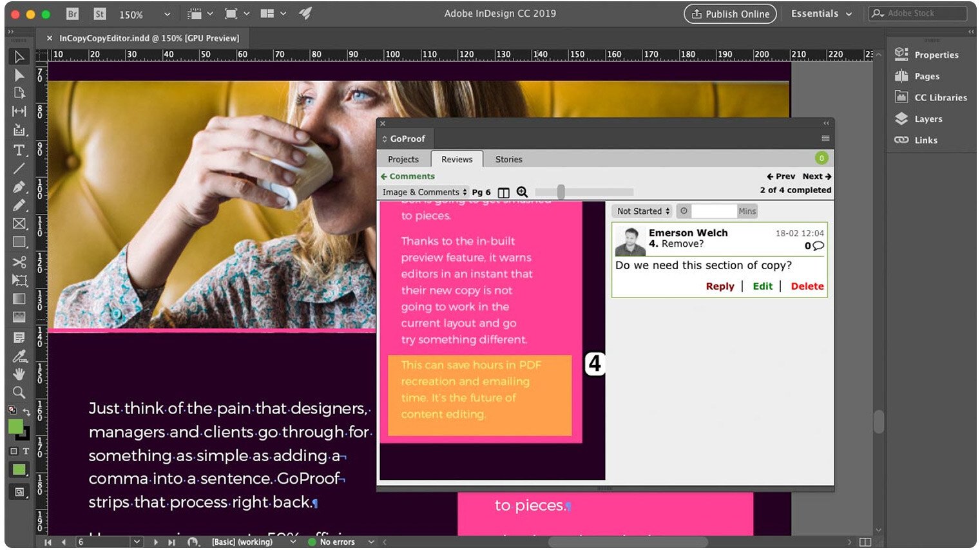The height and width of the screenshot is (550, 980).
Task: Select the Hand tool
Action: click(19, 374)
